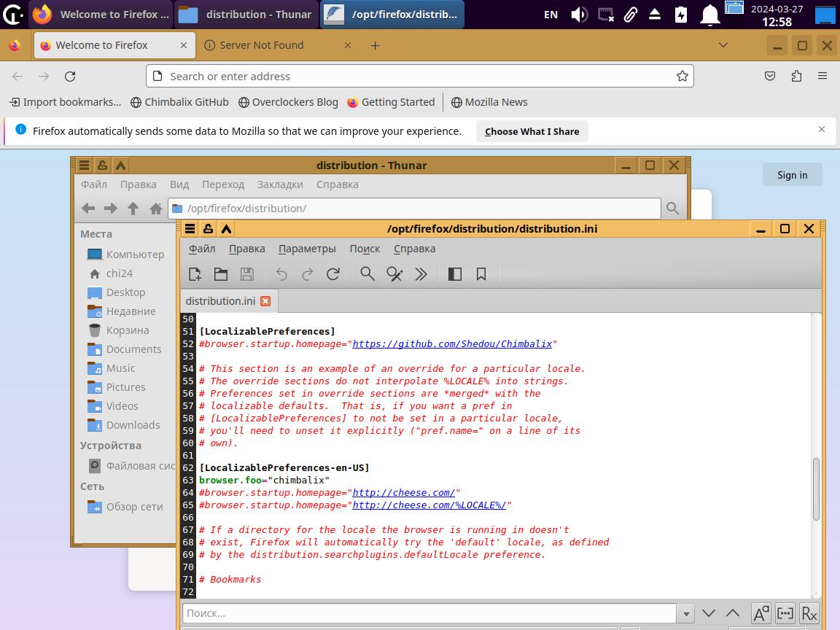Click the new document icon in editor toolbar
Viewport: 840px width, 630px height.
[x=195, y=274]
